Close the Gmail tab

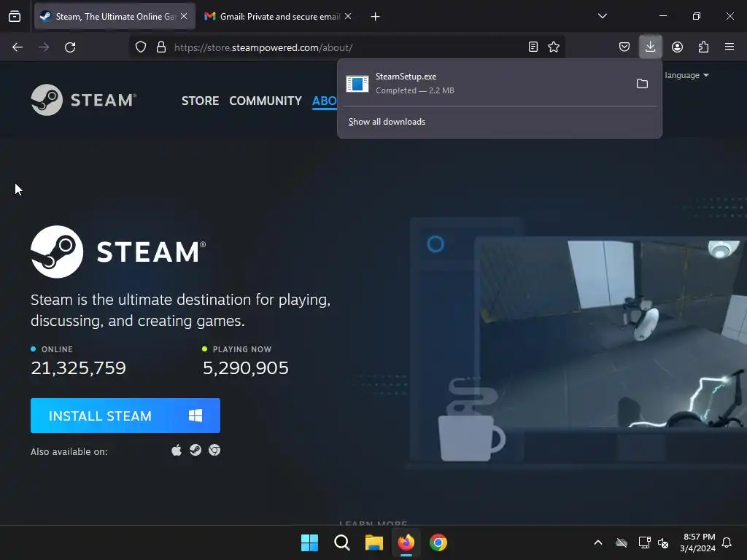pos(348,16)
